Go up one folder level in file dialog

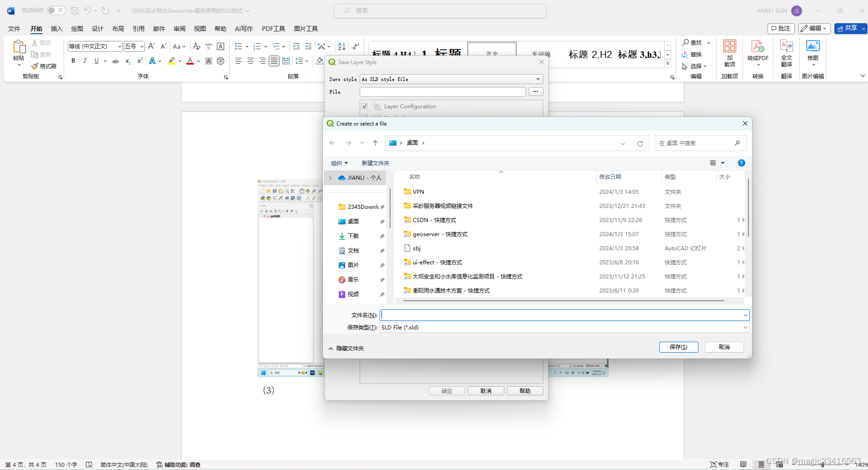(375, 143)
